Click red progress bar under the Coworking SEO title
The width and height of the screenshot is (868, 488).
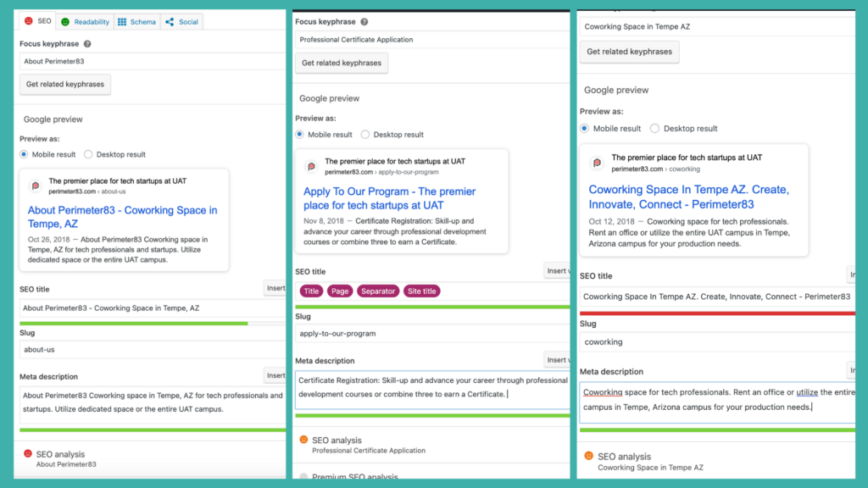point(717,313)
